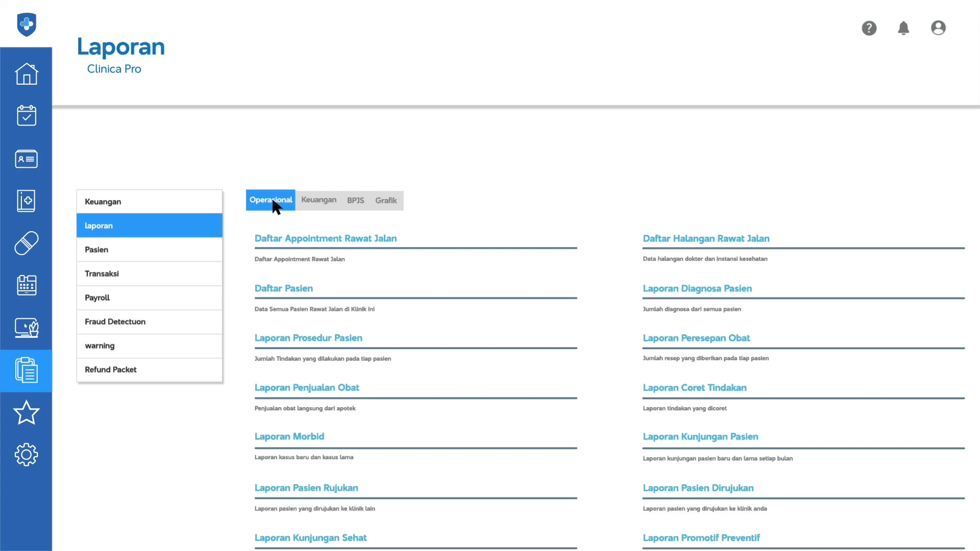The image size is (980, 551).
Task: Select Fraud Detectuon menu item
Action: [x=149, y=322]
